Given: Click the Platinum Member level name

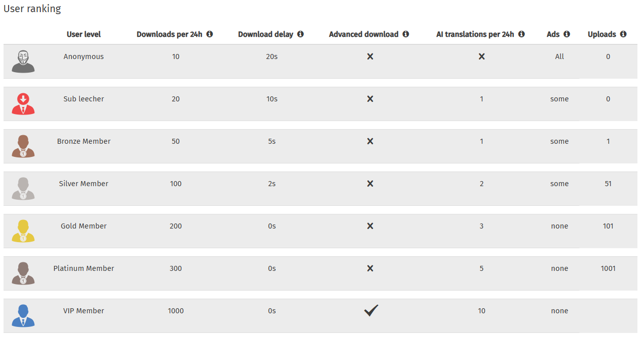Looking at the screenshot, I should 84,268.
